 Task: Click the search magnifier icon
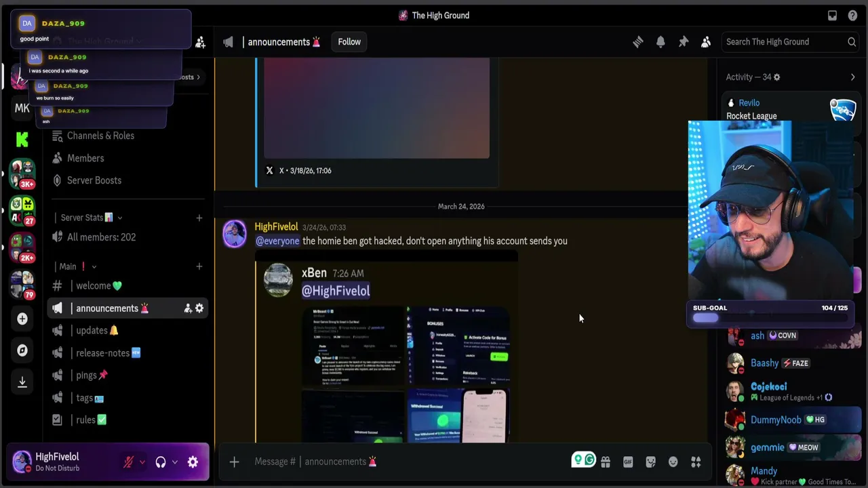click(x=852, y=42)
